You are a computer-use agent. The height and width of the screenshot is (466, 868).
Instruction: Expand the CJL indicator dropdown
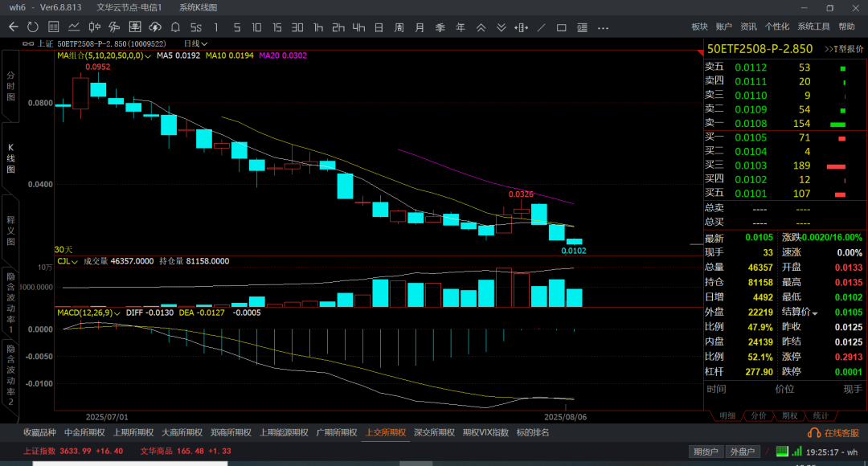point(74,261)
